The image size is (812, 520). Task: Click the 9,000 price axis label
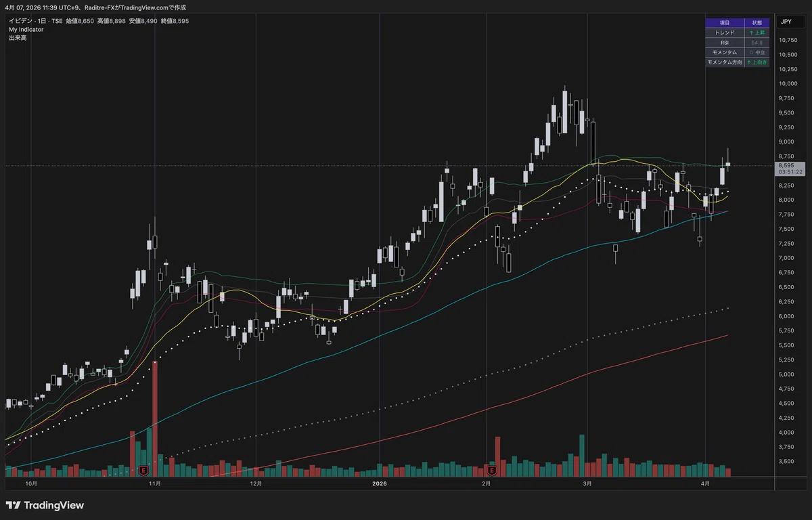click(x=786, y=142)
